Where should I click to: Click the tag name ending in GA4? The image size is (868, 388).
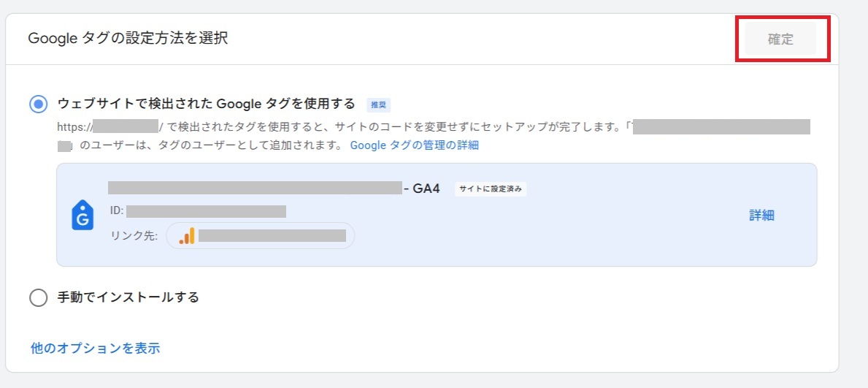[x=274, y=188]
